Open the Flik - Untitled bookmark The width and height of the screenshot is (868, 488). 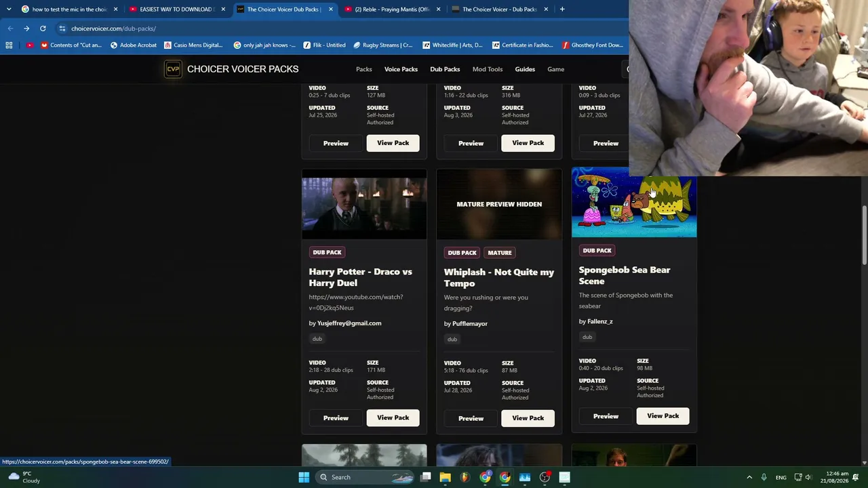click(x=325, y=45)
